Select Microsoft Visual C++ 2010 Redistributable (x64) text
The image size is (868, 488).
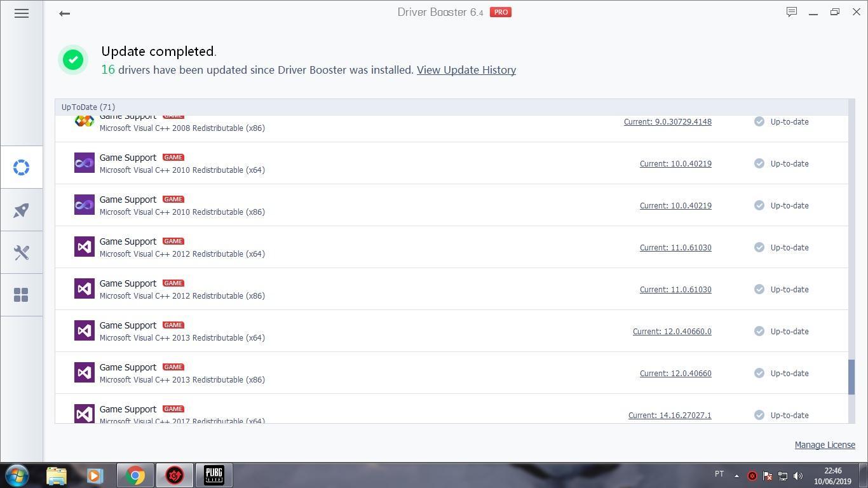182,170
